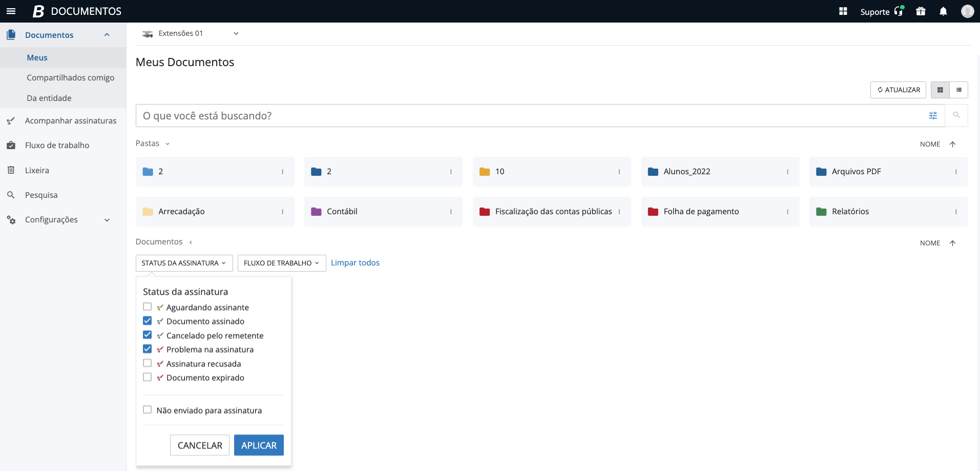
Task: Check the Aguardando assinante checkbox
Action: [x=148, y=307]
